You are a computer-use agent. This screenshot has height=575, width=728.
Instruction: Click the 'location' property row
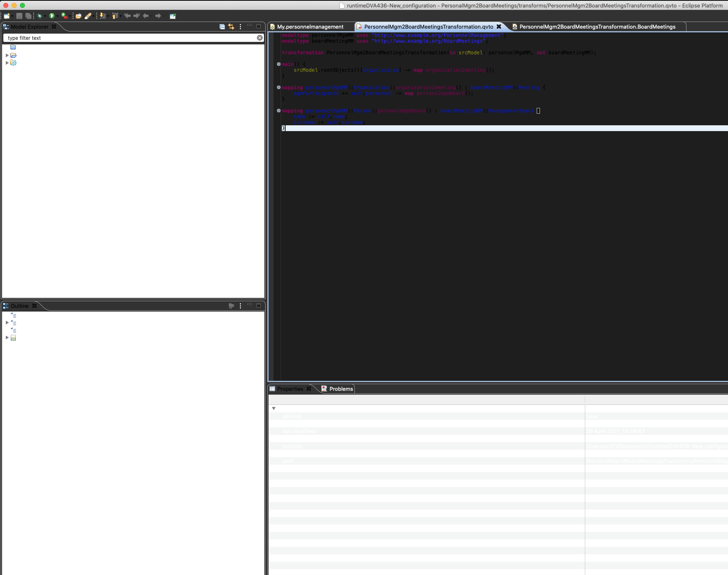(x=498, y=446)
